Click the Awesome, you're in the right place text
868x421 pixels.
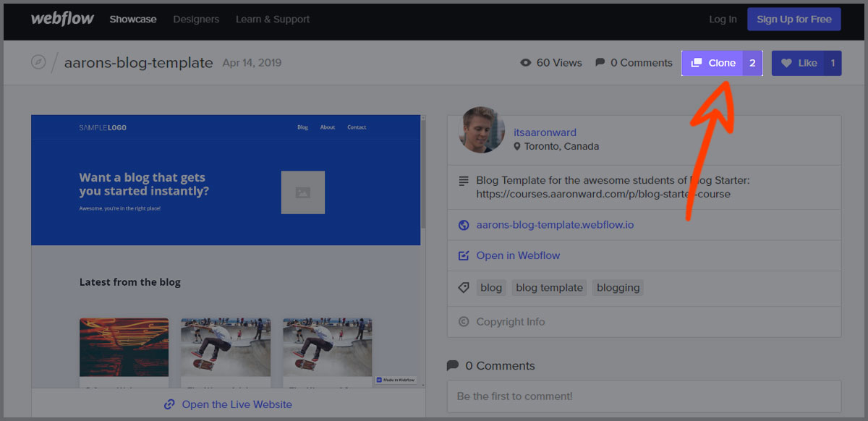(119, 208)
